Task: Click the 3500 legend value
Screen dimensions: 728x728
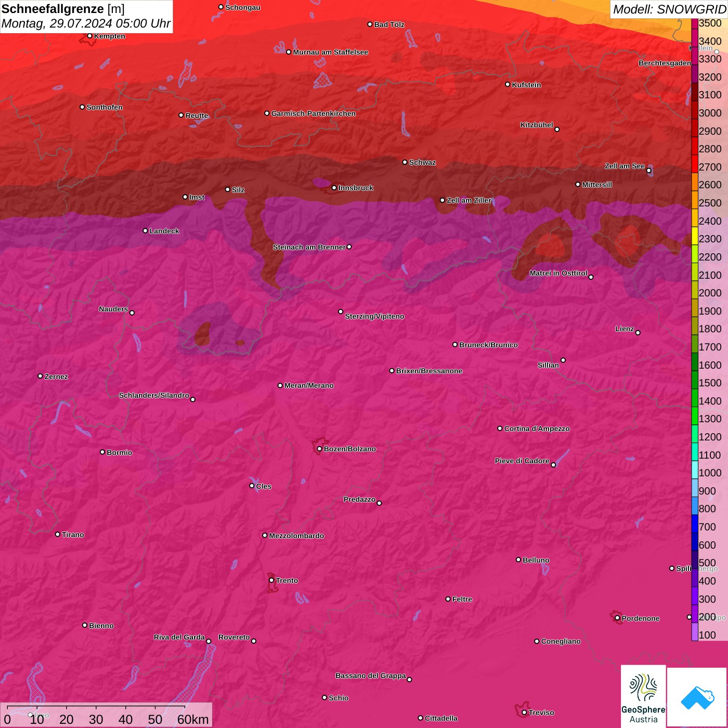Action: 710,23
